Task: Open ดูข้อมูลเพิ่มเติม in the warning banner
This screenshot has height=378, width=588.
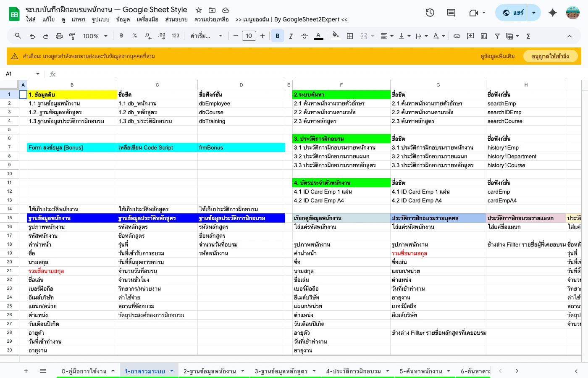Action: tap(497, 56)
